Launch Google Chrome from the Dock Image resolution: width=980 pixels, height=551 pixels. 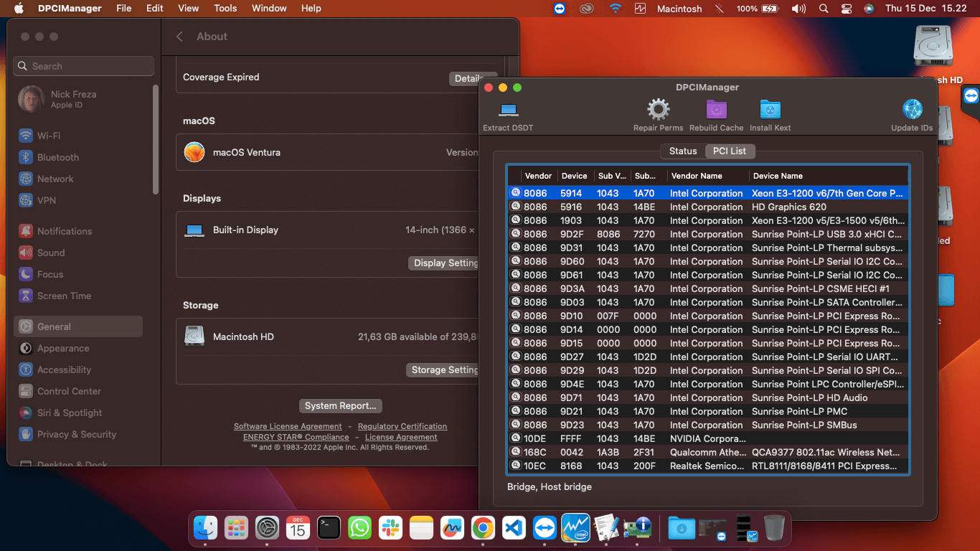483,528
